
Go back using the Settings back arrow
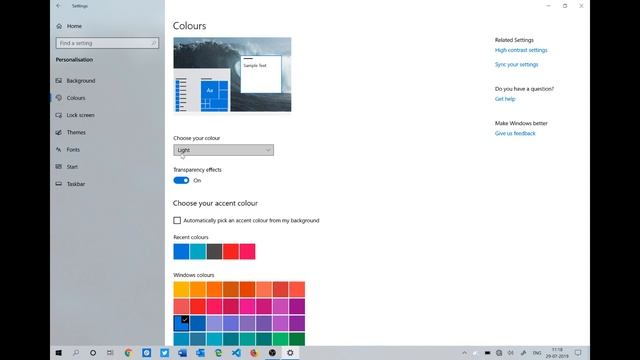[59, 6]
